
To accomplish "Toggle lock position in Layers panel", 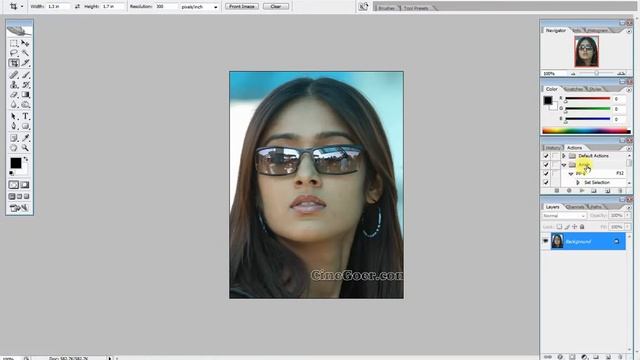I will point(574,227).
